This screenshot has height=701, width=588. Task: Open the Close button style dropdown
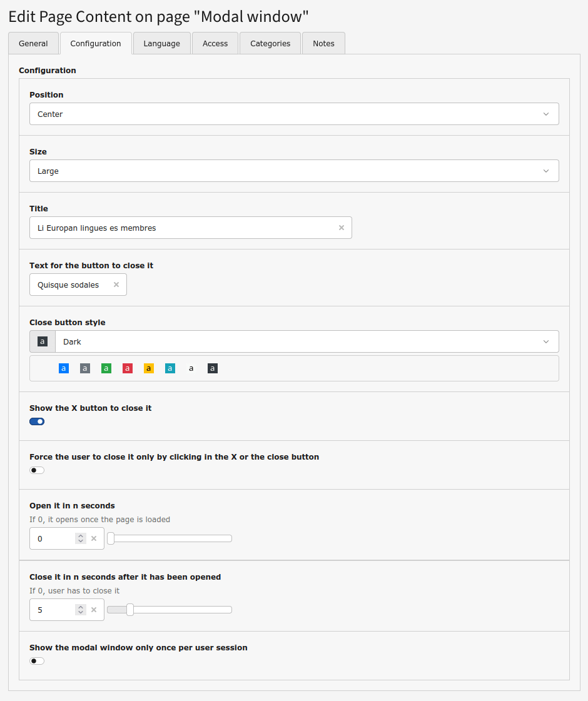tap(307, 342)
